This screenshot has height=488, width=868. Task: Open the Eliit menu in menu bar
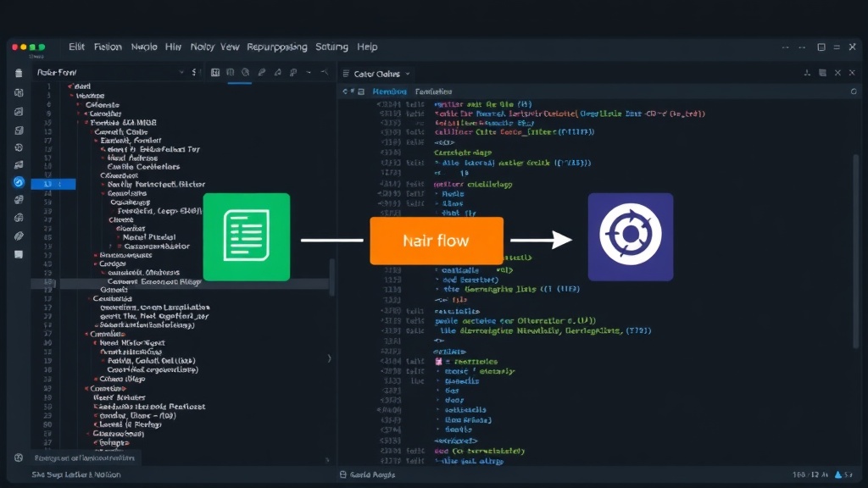(76, 47)
